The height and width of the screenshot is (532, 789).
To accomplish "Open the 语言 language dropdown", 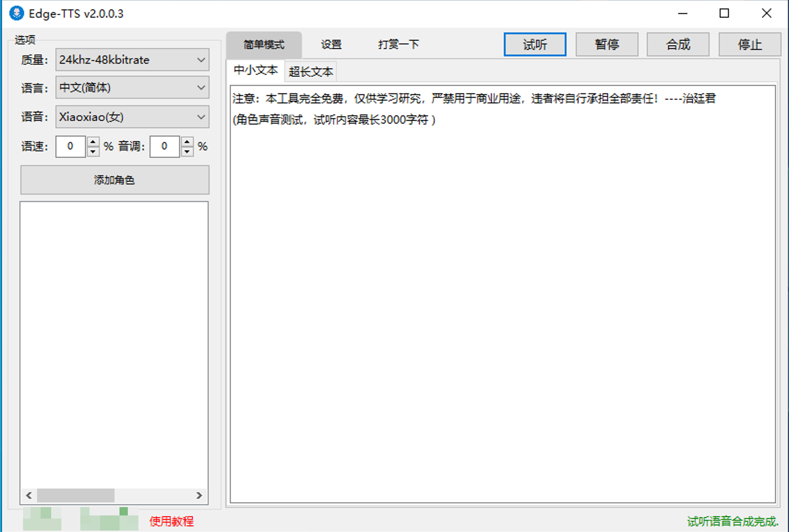I will coord(132,88).
